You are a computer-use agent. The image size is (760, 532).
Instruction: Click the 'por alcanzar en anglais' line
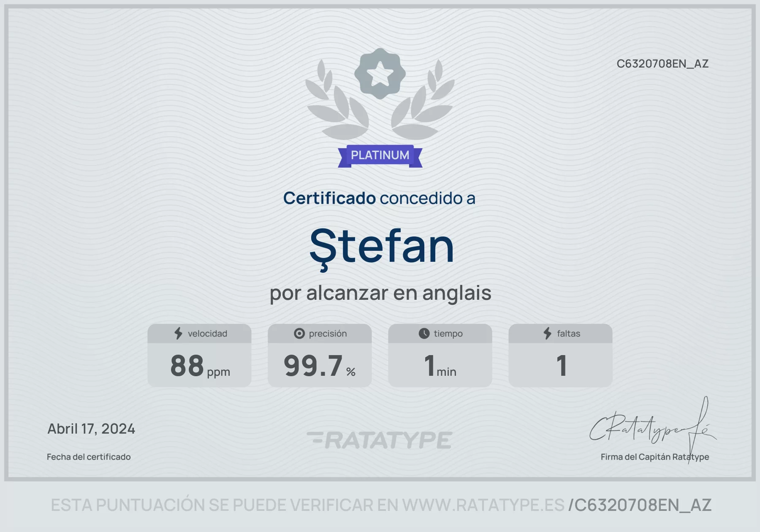(380, 293)
